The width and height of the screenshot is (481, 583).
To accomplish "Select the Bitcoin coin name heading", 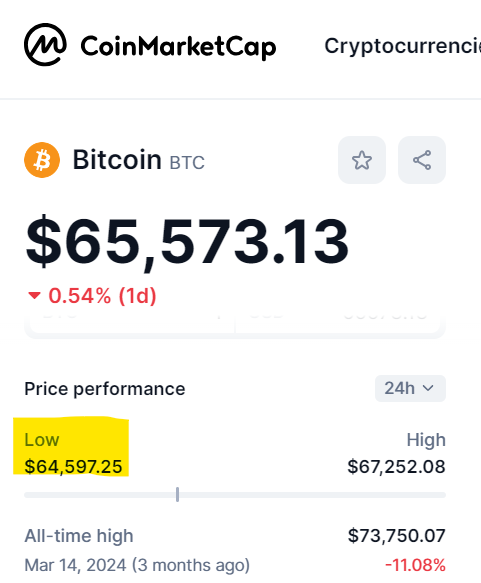I will (x=117, y=160).
